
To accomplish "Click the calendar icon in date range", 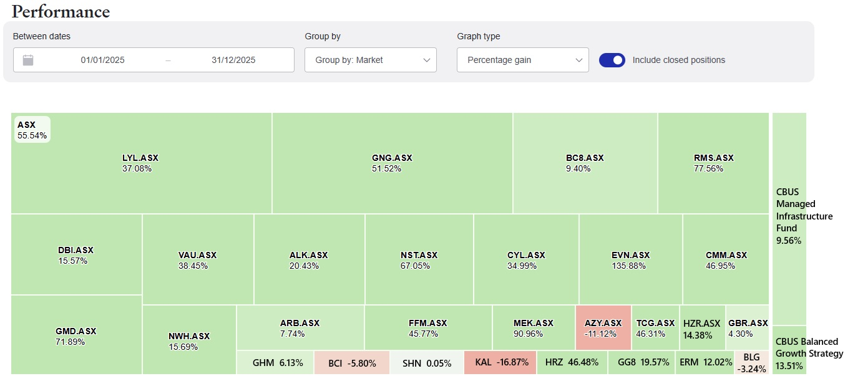I will pos(28,60).
